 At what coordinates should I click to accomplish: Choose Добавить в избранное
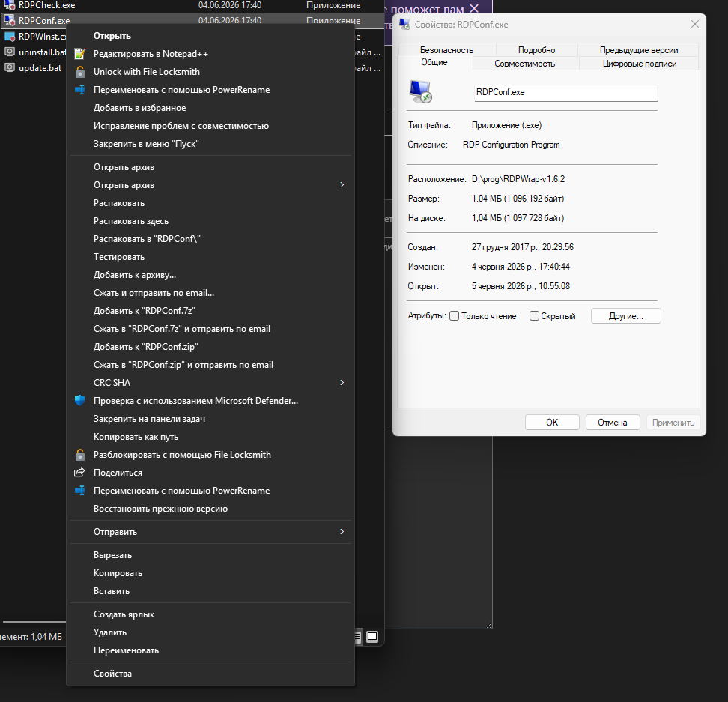(x=210, y=108)
